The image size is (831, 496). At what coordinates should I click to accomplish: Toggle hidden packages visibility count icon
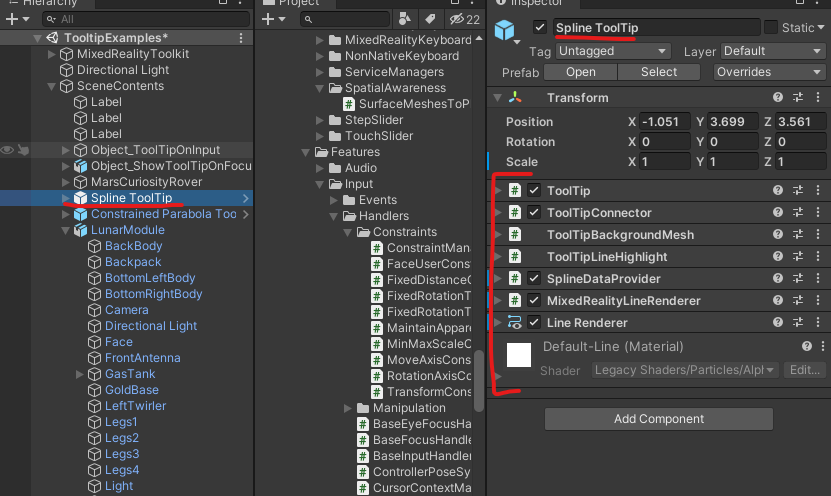coord(465,20)
